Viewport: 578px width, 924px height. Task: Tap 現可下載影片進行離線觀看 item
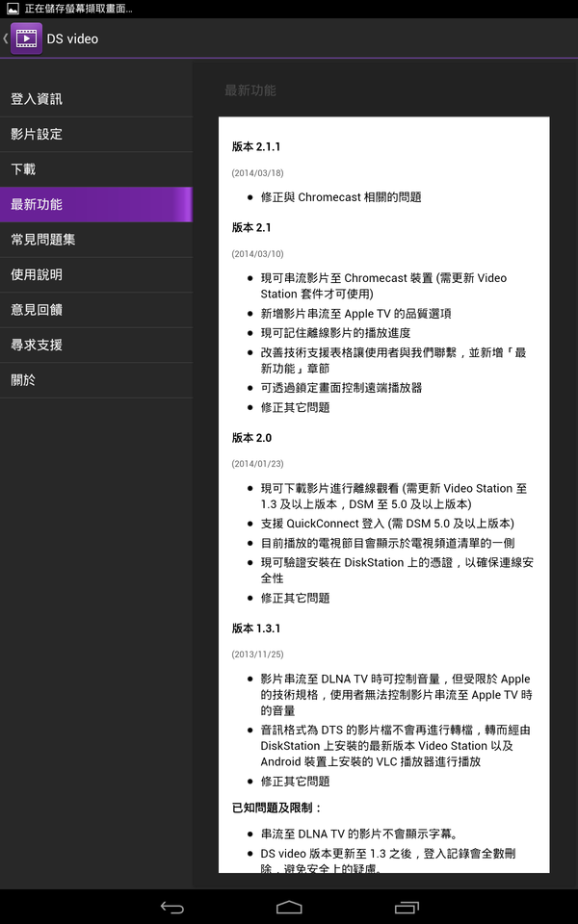395,497
